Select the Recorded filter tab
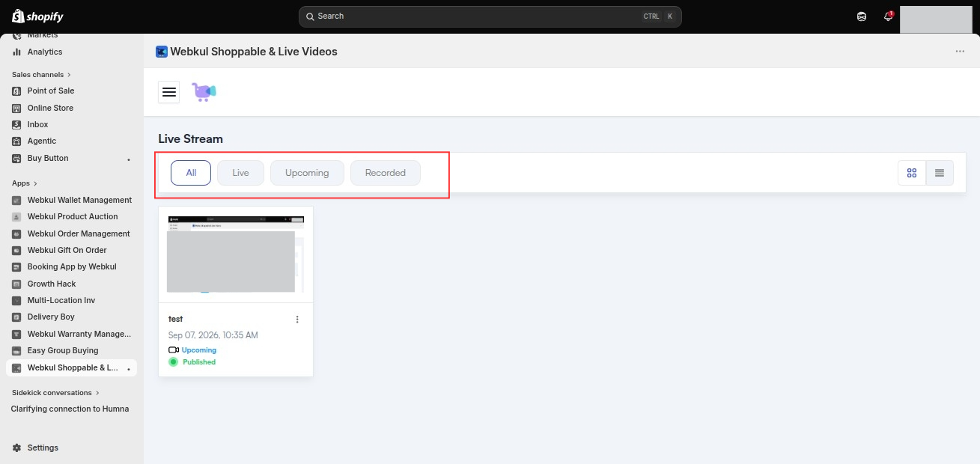 tap(386, 173)
